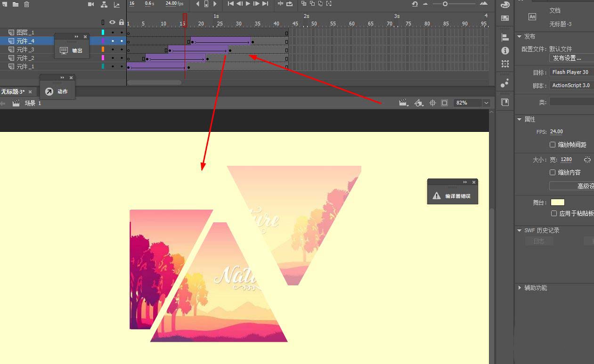Image resolution: width=594 pixels, height=364 pixels.
Task: Open the 输出 (Output) panel
Action: [72, 50]
